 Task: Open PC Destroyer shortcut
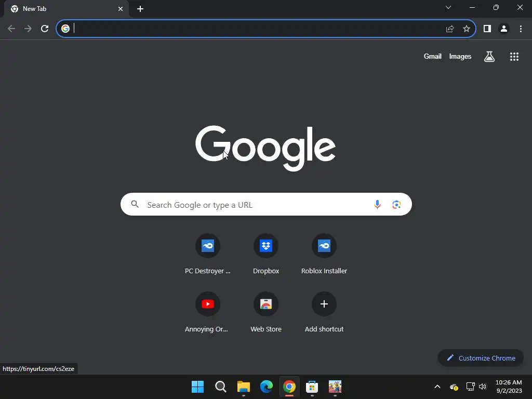pyautogui.click(x=208, y=254)
